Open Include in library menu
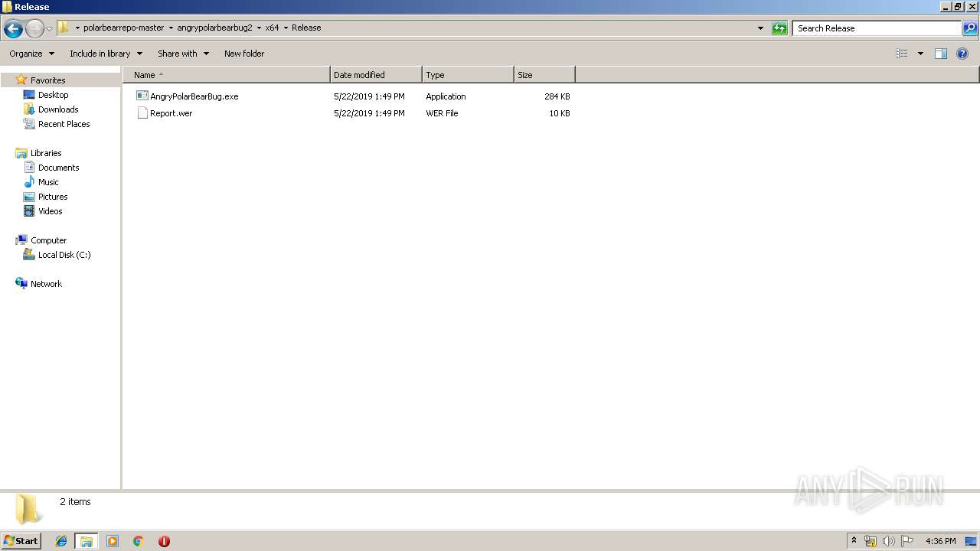The width and height of the screenshot is (980, 551). point(106,54)
